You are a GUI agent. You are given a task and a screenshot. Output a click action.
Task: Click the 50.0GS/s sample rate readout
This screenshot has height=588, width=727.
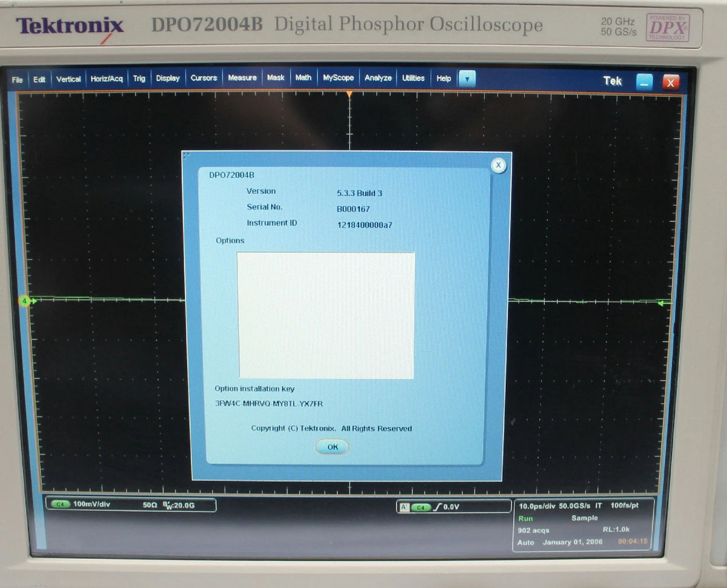575,505
